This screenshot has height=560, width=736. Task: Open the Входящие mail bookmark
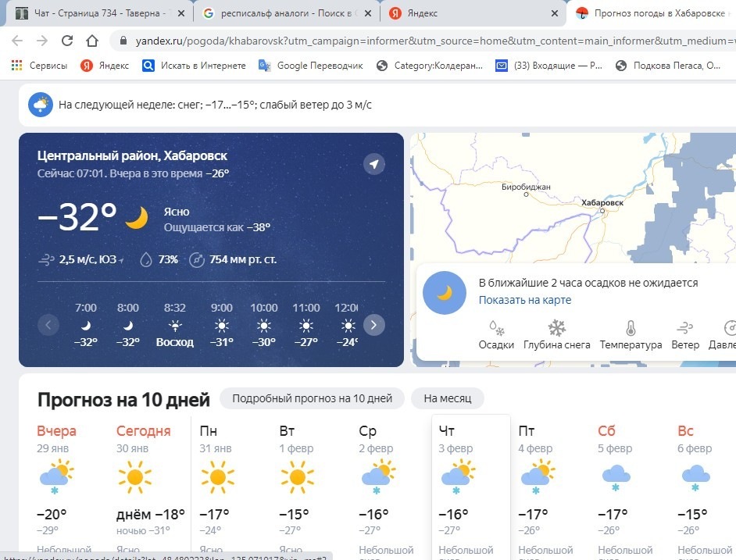(x=548, y=66)
